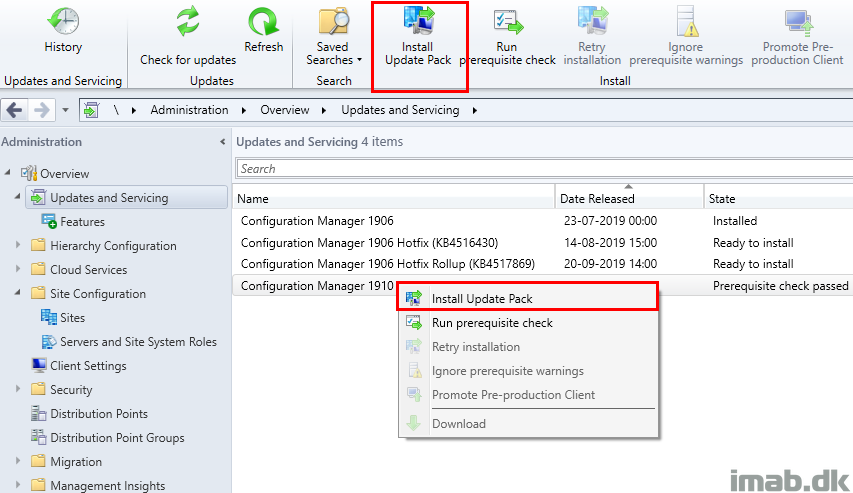The width and height of the screenshot is (853, 493).
Task: Click Updates and Servicing breadcrumb segment
Action: (x=400, y=110)
